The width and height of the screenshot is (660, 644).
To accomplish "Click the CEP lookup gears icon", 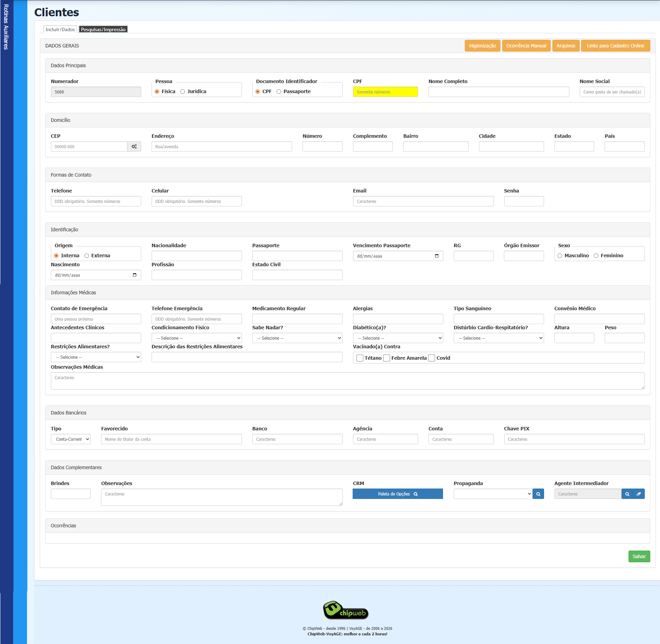I will (x=134, y=146).
